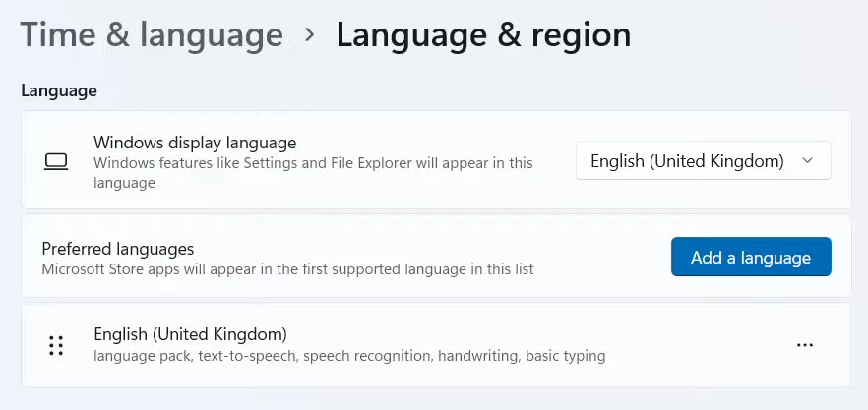Open the three-dot more options menu
This screenshot has width=868, height=410.
(x=805, y=345)
